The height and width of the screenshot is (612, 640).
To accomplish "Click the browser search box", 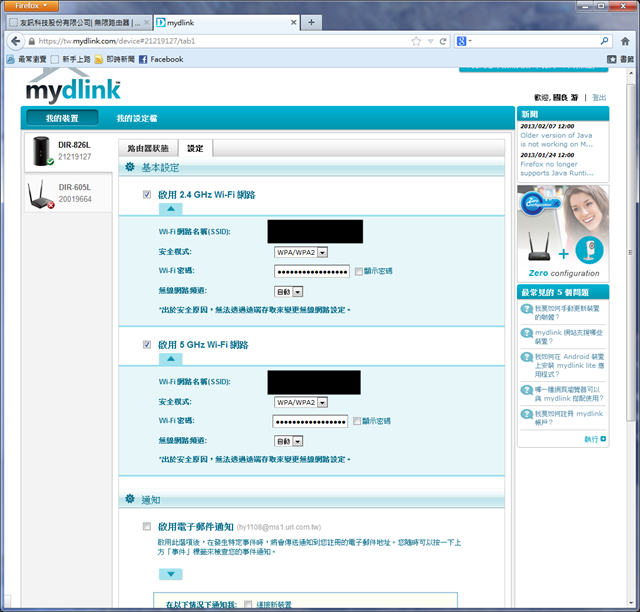I will pos(535,41).
